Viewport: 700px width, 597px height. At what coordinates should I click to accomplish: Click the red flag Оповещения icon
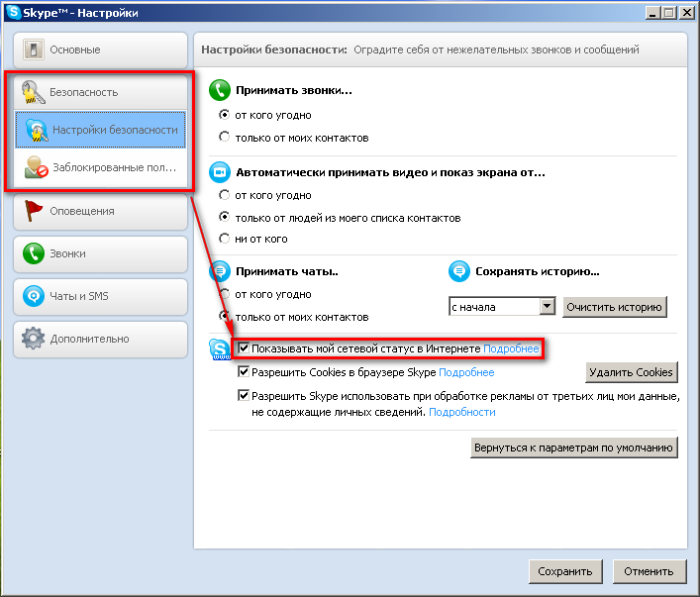pos(34,210)
